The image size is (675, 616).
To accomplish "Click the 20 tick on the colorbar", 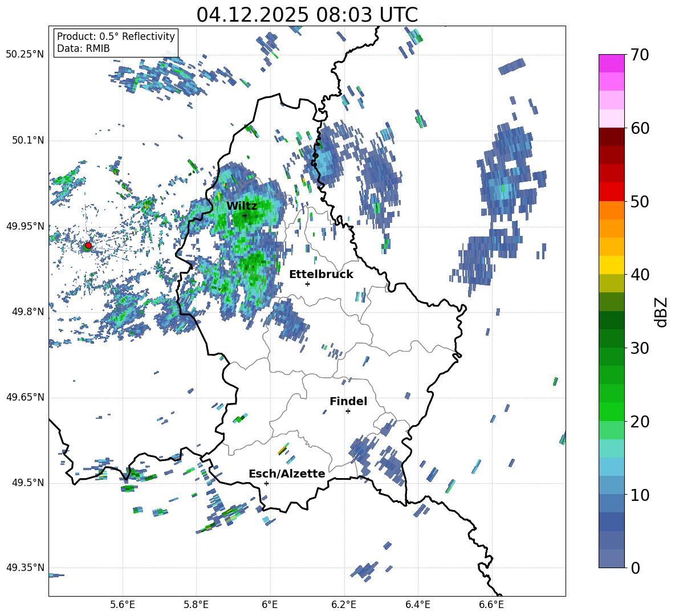I will [x=640, y=421].
